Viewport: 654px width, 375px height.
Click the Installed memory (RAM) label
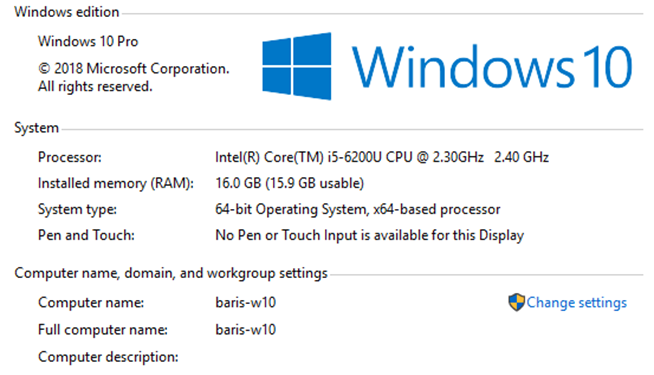(x=116, y=184)
